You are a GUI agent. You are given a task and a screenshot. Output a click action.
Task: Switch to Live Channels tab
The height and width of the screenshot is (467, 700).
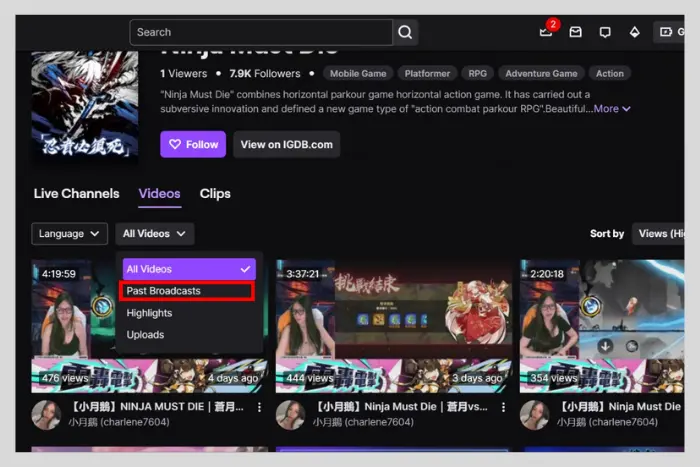76,194
